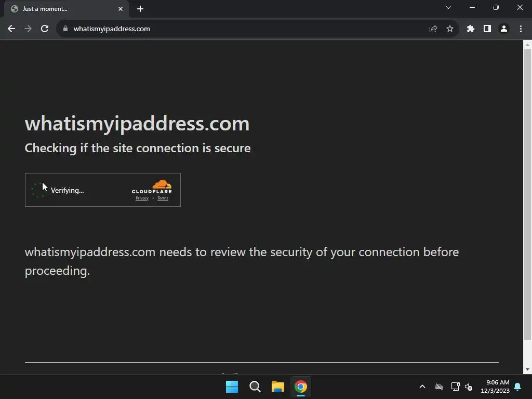The image size is (532, 399).
Task: Toggle the browser side panel
Action: [487, 29]
